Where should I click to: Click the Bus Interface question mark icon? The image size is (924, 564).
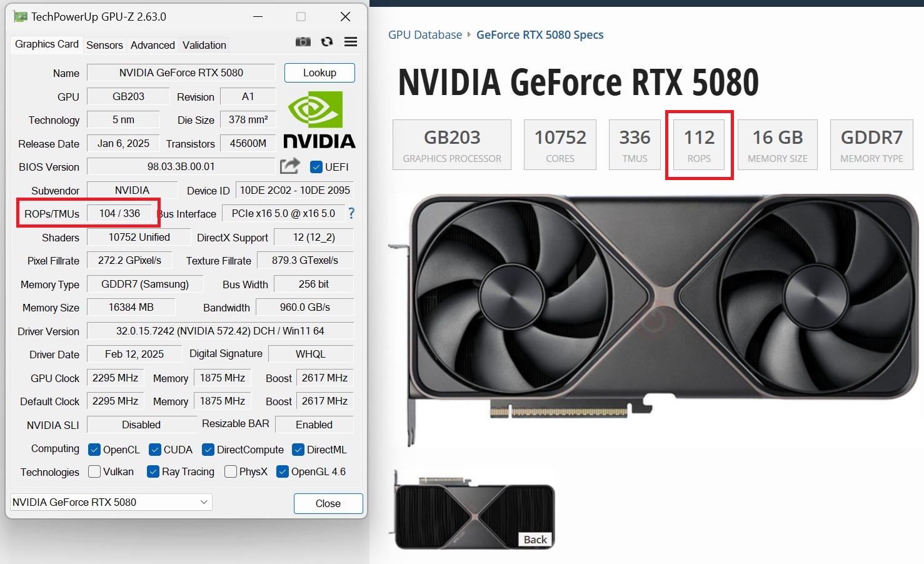tap(351, 213)
